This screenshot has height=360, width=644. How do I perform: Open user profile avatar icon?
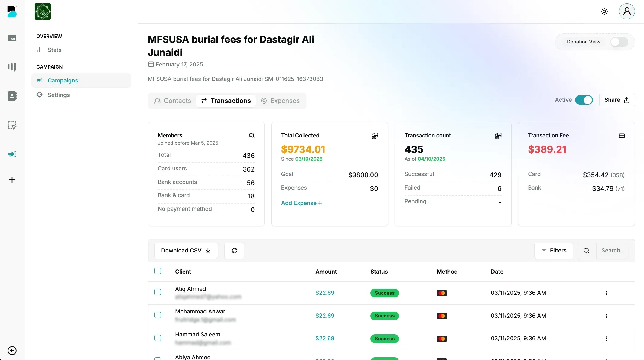(x=627, y=11)
